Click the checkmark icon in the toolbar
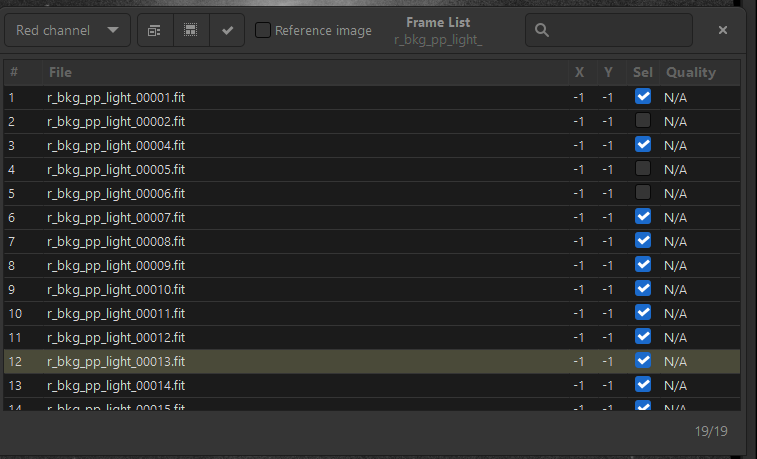Screen dimensions: 757x459 point(227,31)
